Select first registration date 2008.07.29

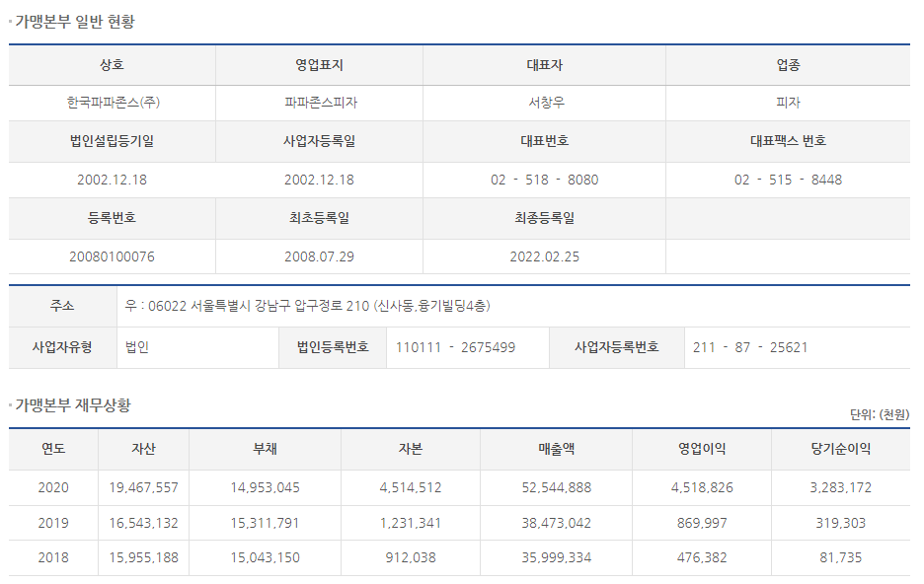coord(320,256)
